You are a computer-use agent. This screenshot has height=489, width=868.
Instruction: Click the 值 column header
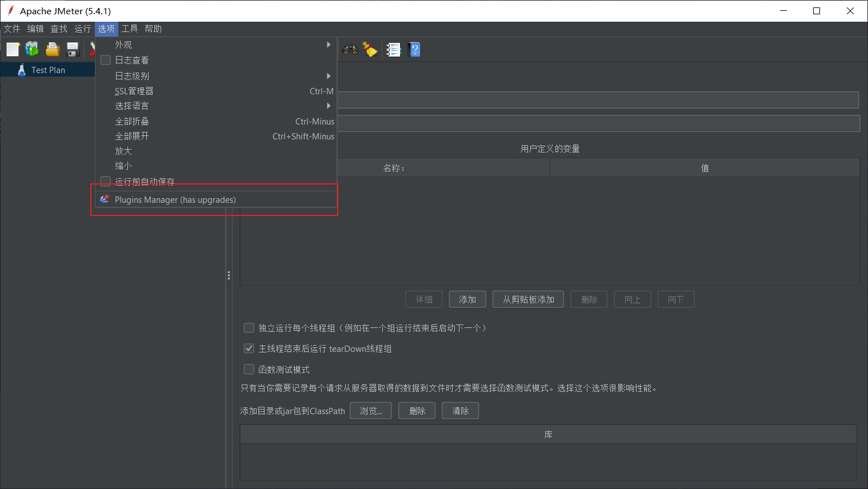[705, 168]
